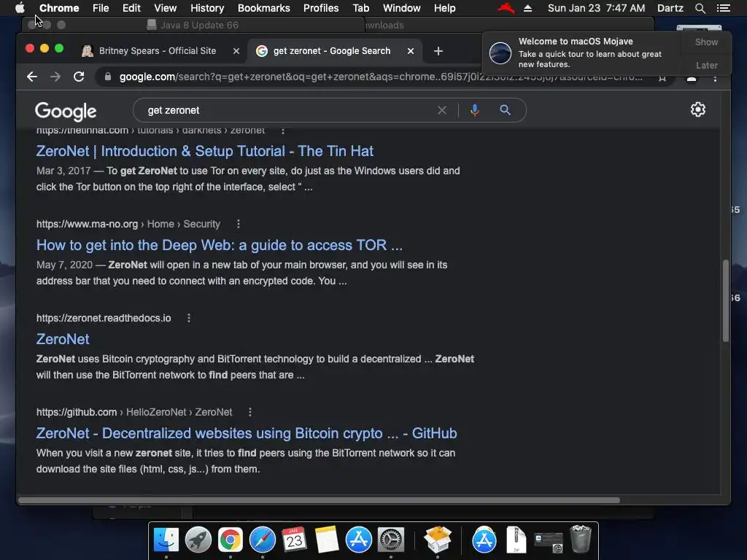Viewport: 747px width, 560px height.
Task: Open first App Store icon in Dock
Action: (359, 540)
